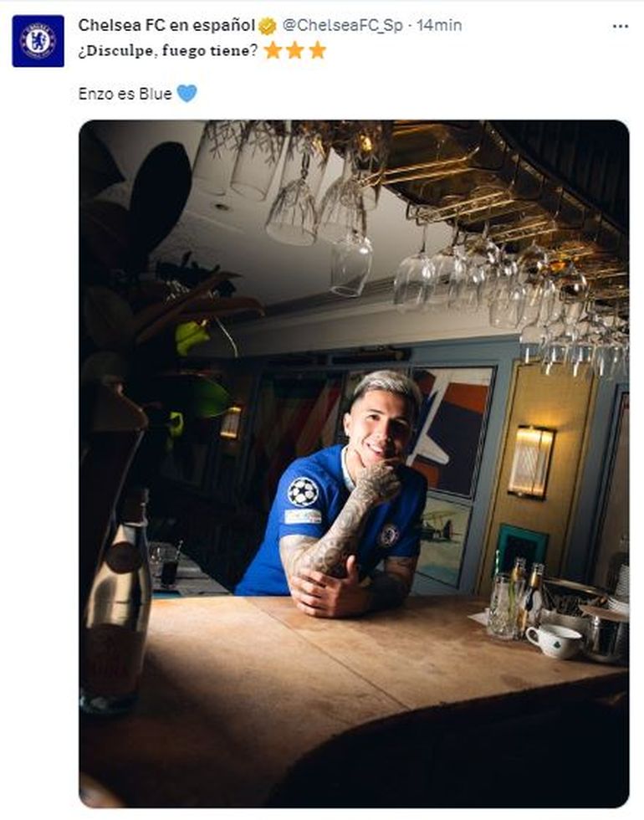This screenshot has width=644, height=820.
Task: Click the last star emoji
Action: [x=317, y=51]
